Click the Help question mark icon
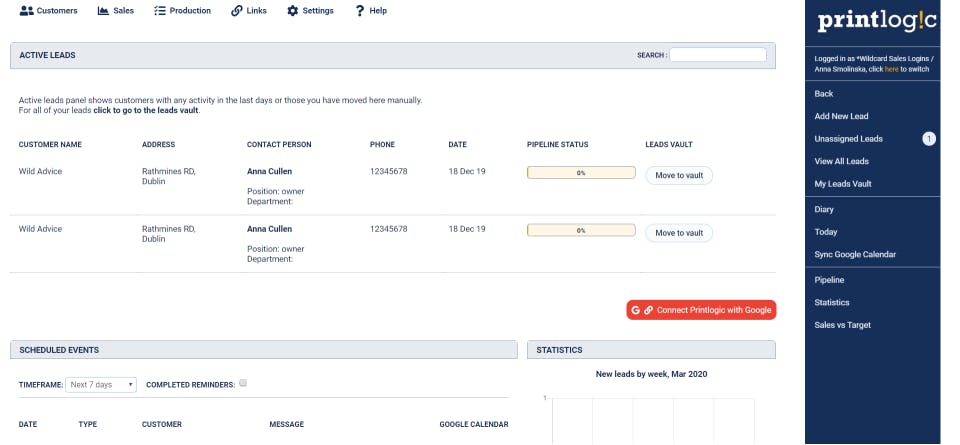The image size is (960, 445). pyautogui.click(x=359, y=11)
